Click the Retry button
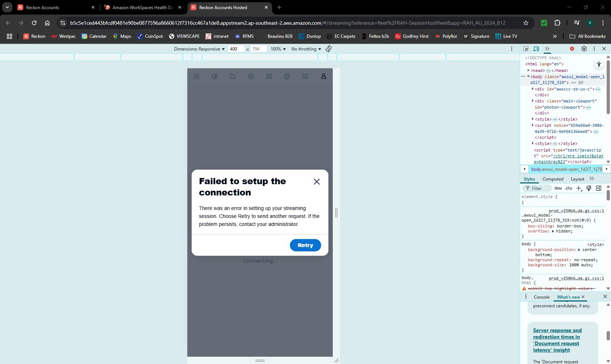 click(x=305, y=245)
